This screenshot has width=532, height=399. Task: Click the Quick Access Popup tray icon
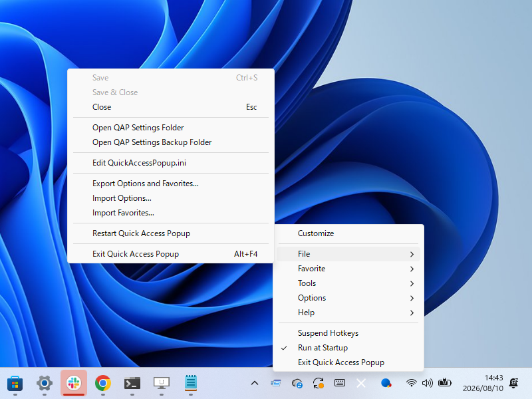click(x=276, y=384)
